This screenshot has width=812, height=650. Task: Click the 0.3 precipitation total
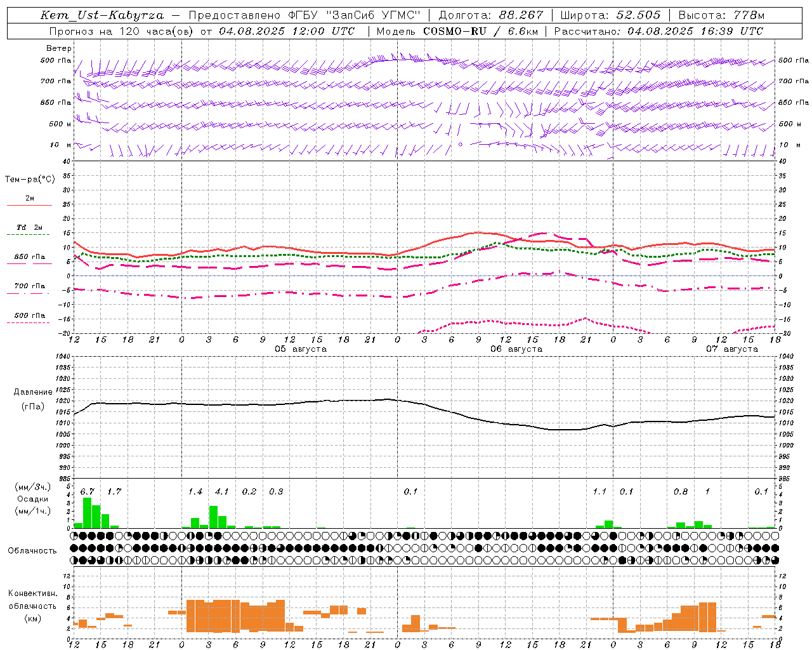click(276, 492)
